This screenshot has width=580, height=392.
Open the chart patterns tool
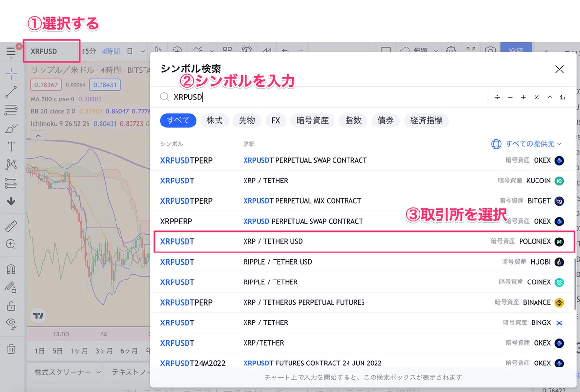point(11,165)
